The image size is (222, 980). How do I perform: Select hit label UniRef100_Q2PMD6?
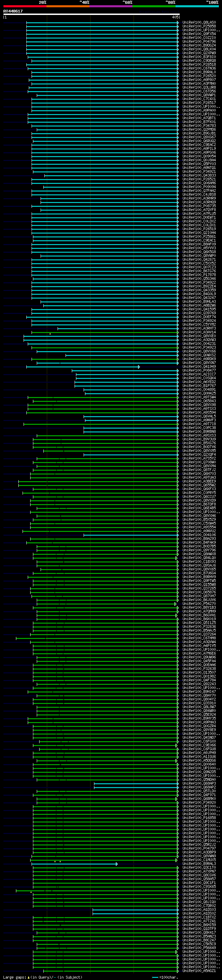(199, 129)
